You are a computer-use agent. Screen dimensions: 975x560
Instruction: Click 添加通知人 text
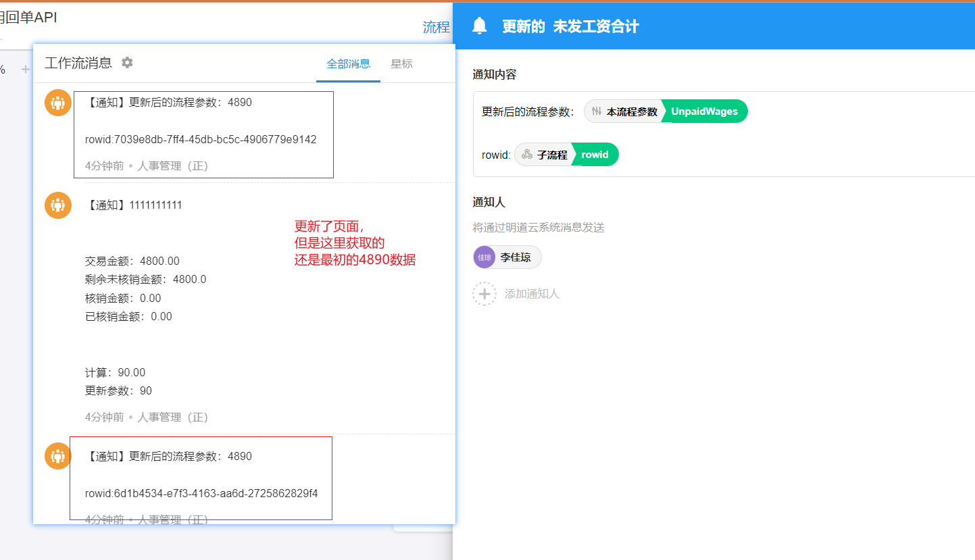click(x=532, y=294)
